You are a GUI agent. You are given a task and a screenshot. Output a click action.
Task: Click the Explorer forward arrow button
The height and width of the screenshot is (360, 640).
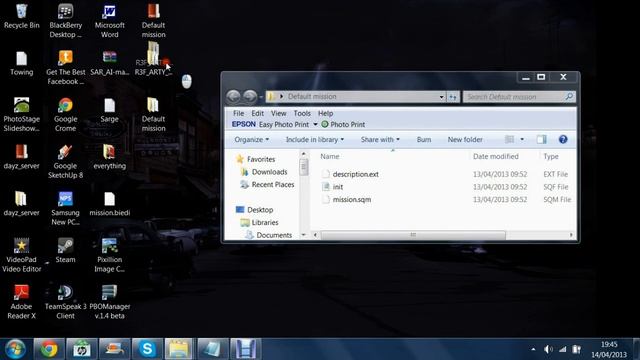(250, 96)
